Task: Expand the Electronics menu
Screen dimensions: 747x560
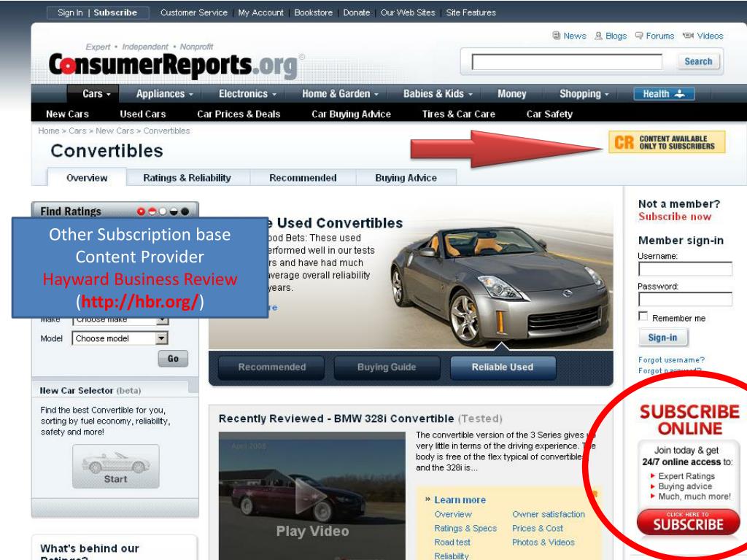Action: 247,94
